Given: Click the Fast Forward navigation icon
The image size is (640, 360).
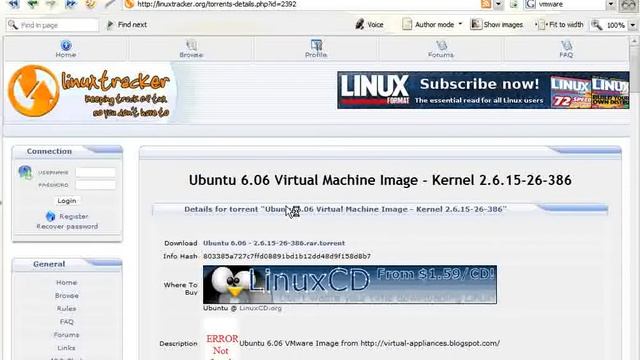Looking at the screenshot, I should click(x=71, y=4).
